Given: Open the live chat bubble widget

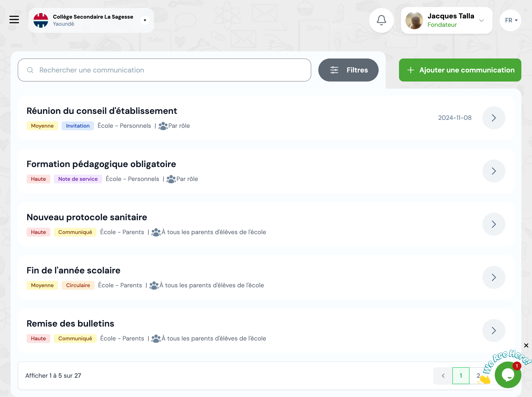Looking at the screenshot, I should 508,375.
